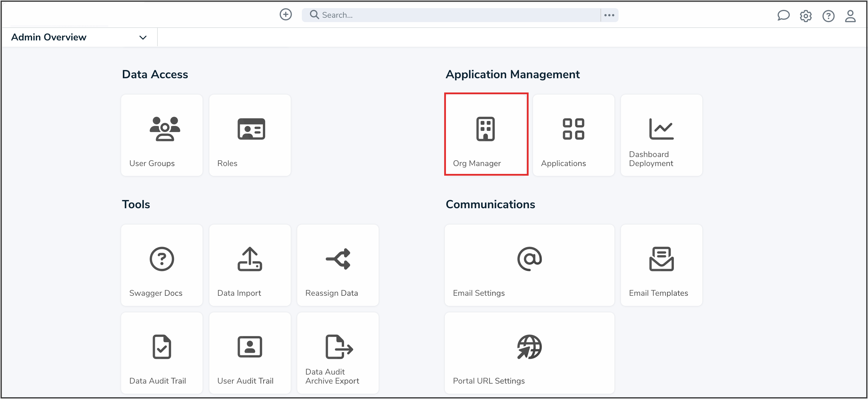Select the User Groups tile

tap(162, 135)
